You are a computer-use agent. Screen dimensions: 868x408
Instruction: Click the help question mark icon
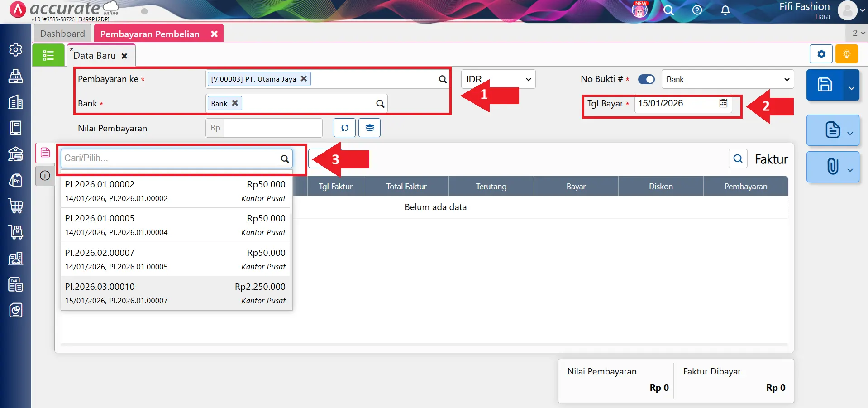697,10
